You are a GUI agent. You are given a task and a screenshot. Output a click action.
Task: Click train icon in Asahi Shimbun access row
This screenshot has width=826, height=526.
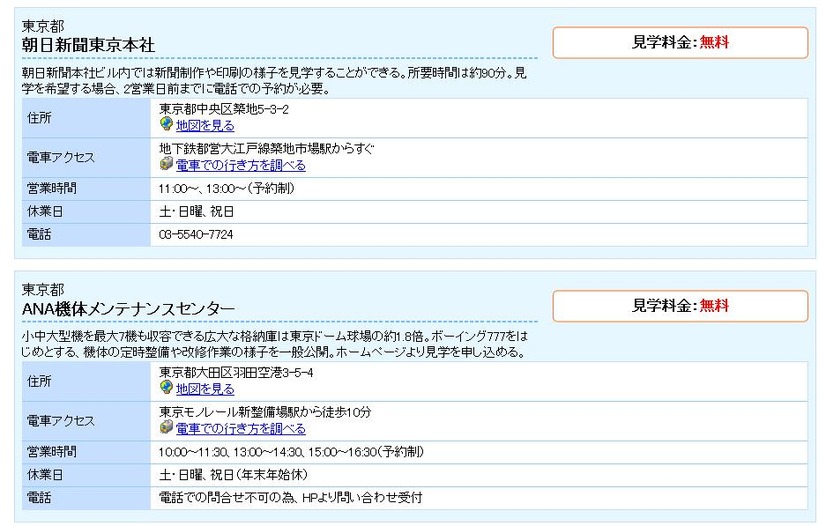tap(166, 164)
